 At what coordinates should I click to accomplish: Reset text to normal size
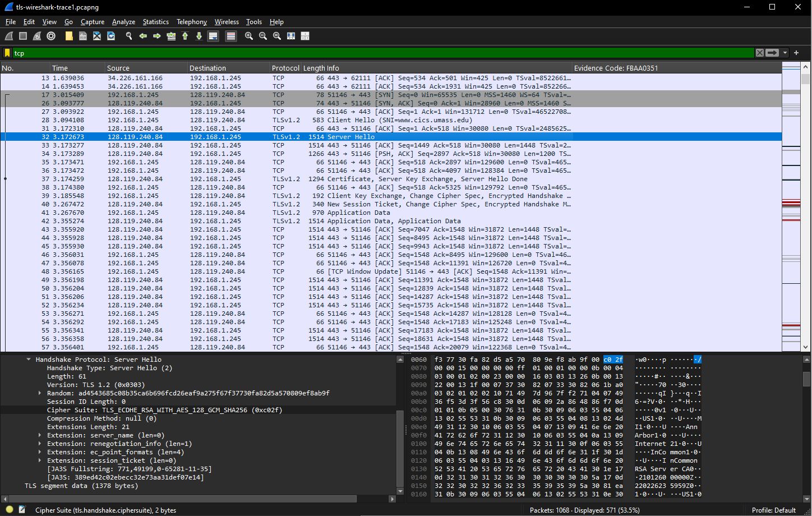point(277,36)
